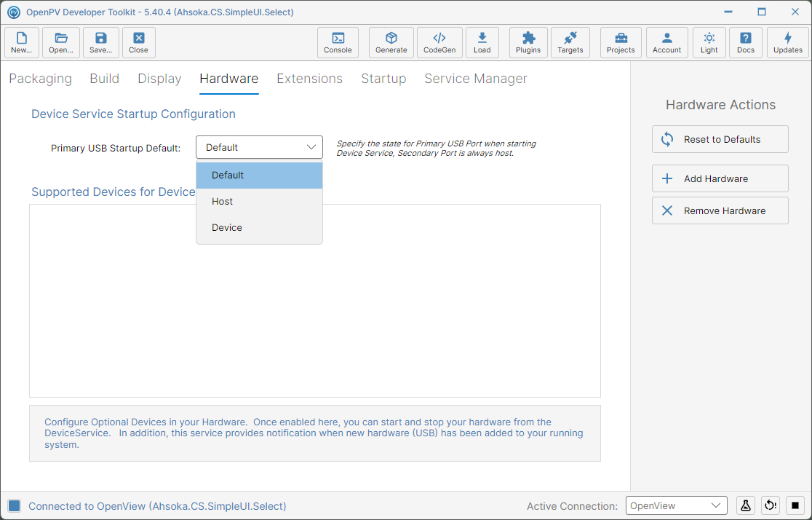The width and height of the screenshot is (812, 520).
Task: Click the stop square in status bar
Action: [795, 505]
